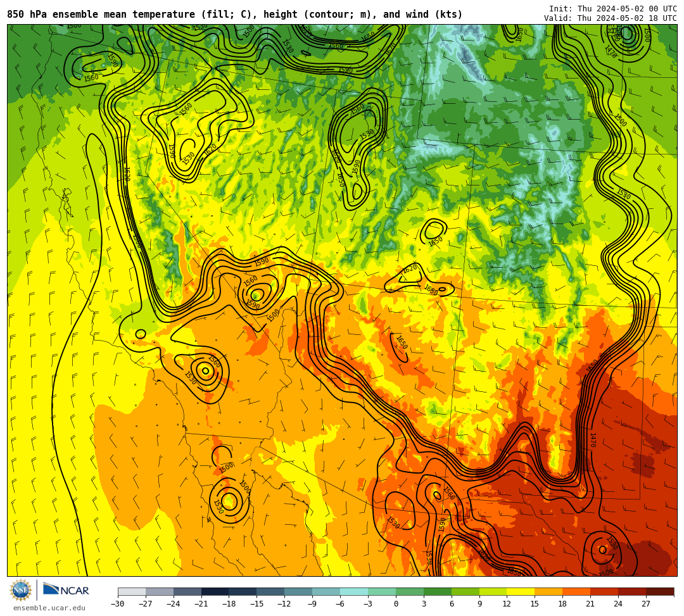Click the NCAR logo
This screenshot has height=616, width=684.
click(66, 590)
